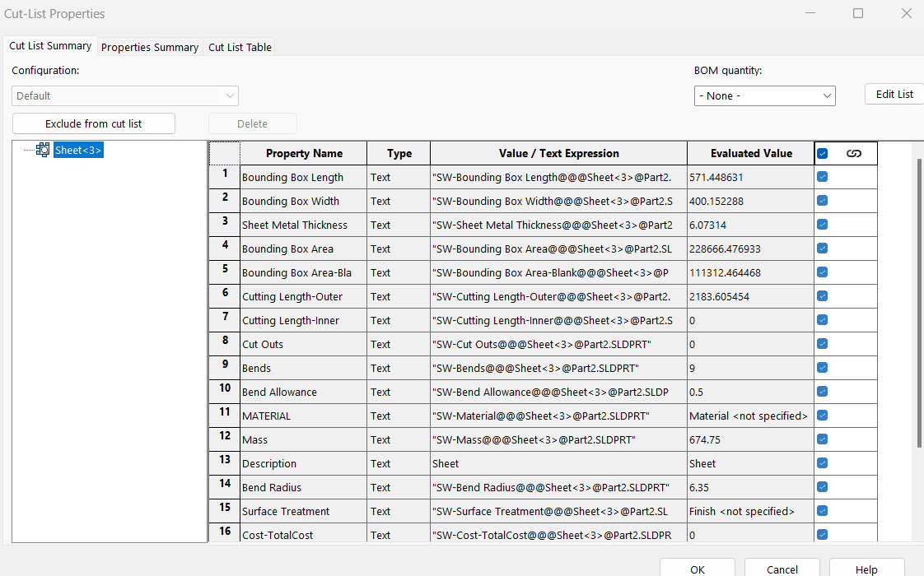Click the link chain icon in table header
The height and width of the screenshot is (576, 924).
(x=853, y=153)
